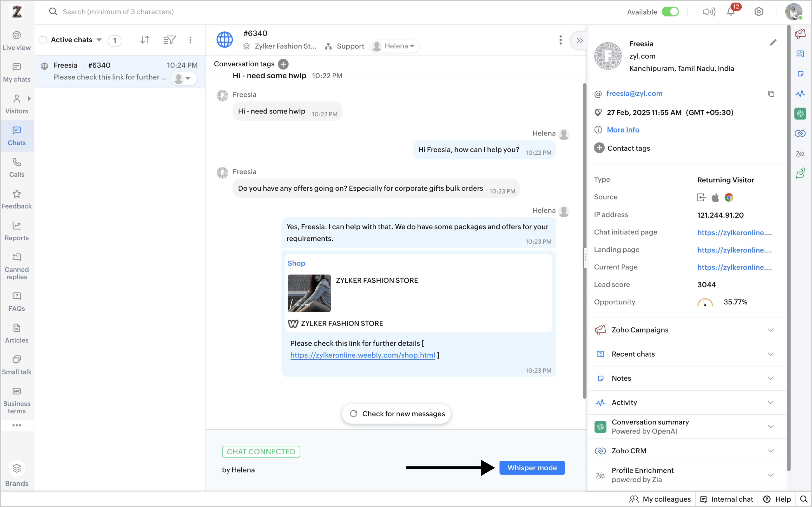Click the Whisper mode button
This screenshot has width=812, height=507.
point(532,468)
